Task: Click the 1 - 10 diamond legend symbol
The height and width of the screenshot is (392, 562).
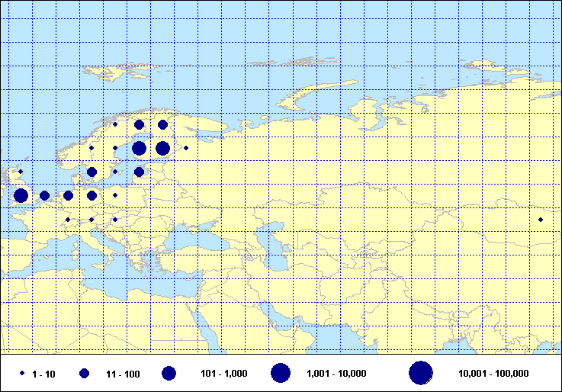Action: tap(22, 373)
